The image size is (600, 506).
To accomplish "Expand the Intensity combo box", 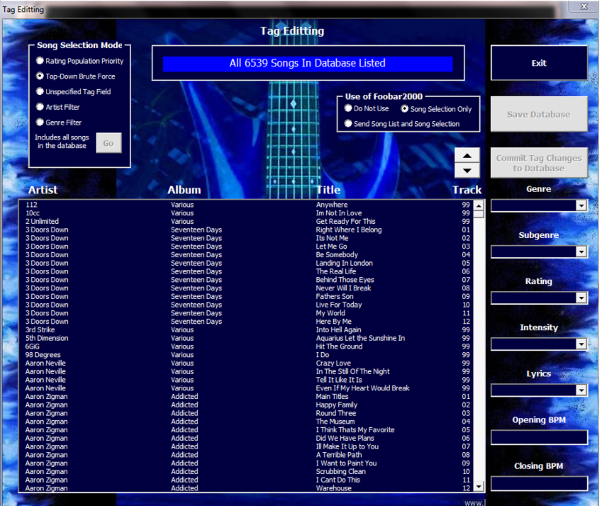I will pos(581,345).
